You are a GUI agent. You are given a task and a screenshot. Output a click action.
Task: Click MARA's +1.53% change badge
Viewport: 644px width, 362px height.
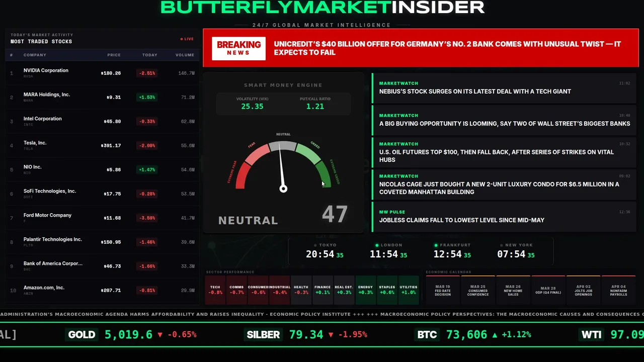point(147,97)
